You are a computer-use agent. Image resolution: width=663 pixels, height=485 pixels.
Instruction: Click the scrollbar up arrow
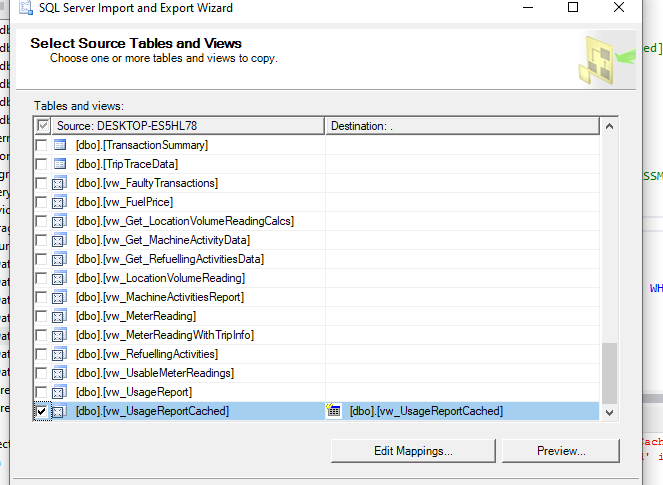tap(609, 126)
